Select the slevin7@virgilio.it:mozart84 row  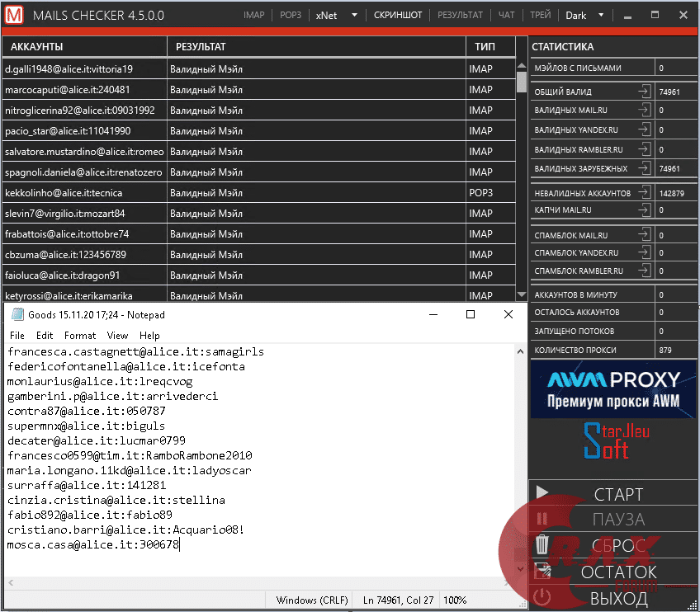tap(259, 214)
